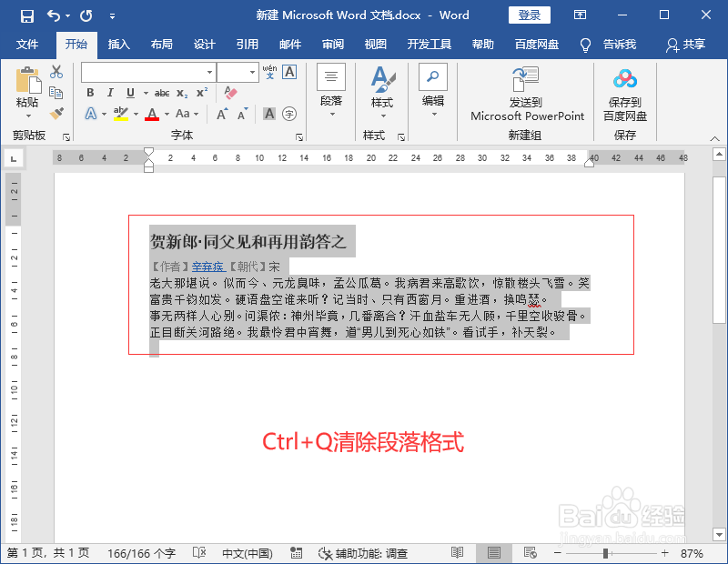This screenshot has width=728, height=564.
Task: Switch to Print Layout view
Action: (494, 552)
